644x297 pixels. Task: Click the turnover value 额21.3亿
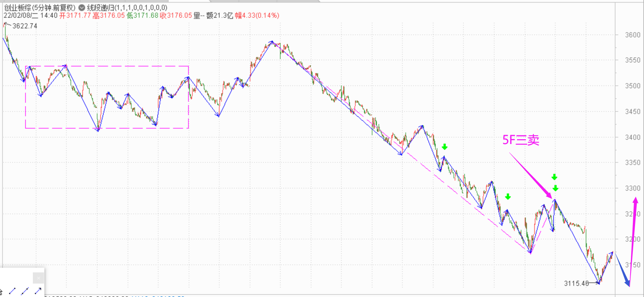[x=220, y=15]
